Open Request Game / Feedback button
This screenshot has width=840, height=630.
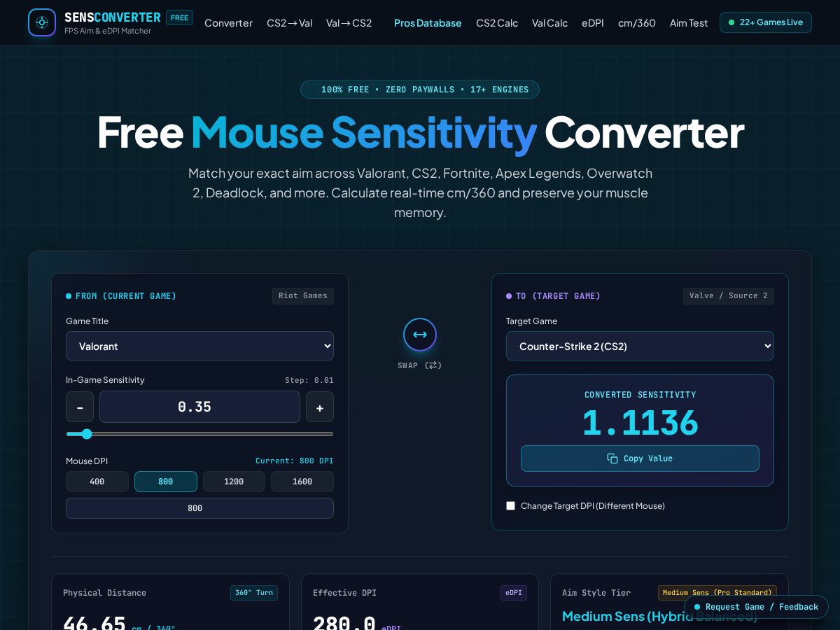pos(756,607)
